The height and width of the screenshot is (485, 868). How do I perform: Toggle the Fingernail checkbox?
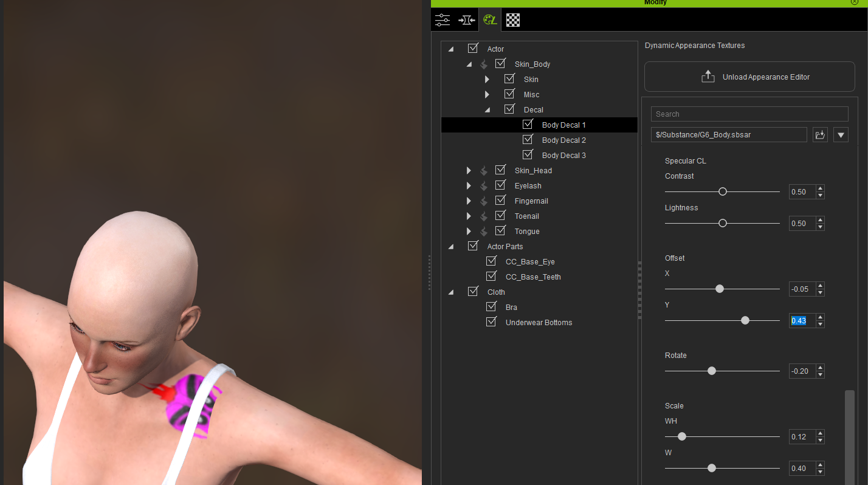coord(500,200)
